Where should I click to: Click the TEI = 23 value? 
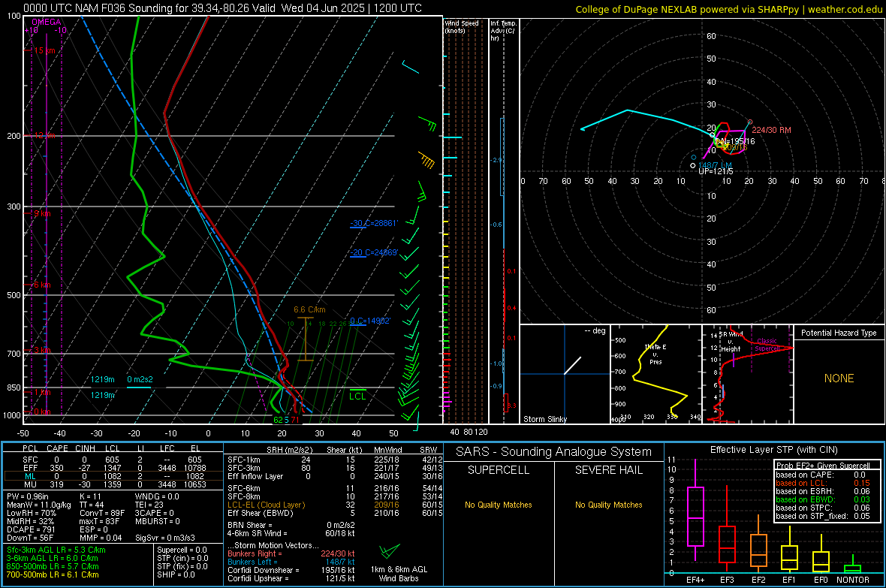[149, 505]
